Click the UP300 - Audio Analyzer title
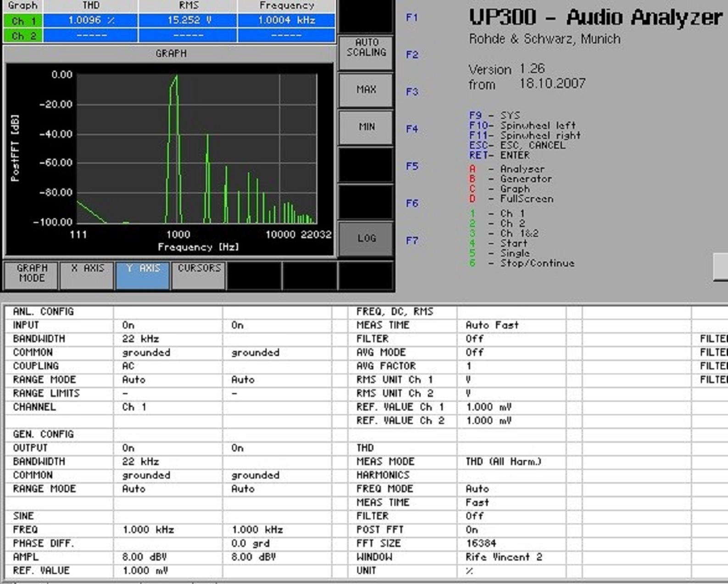 point(595,18)
